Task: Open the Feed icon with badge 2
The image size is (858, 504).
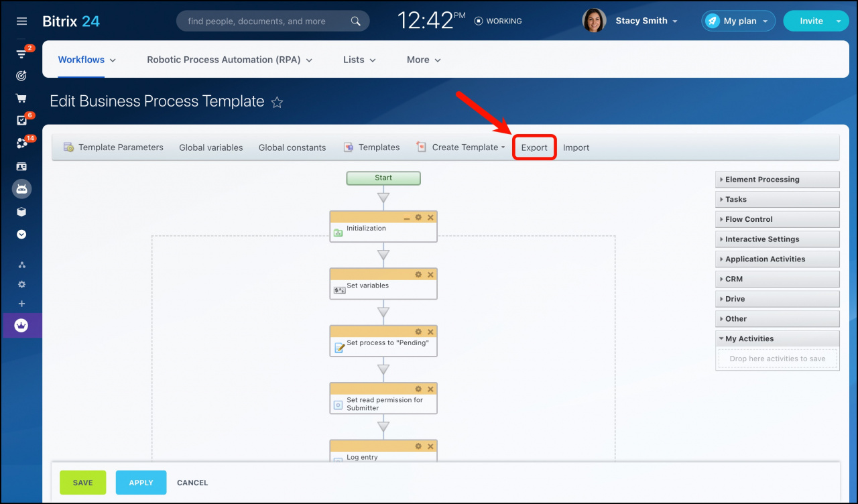Action: (21, 54)
